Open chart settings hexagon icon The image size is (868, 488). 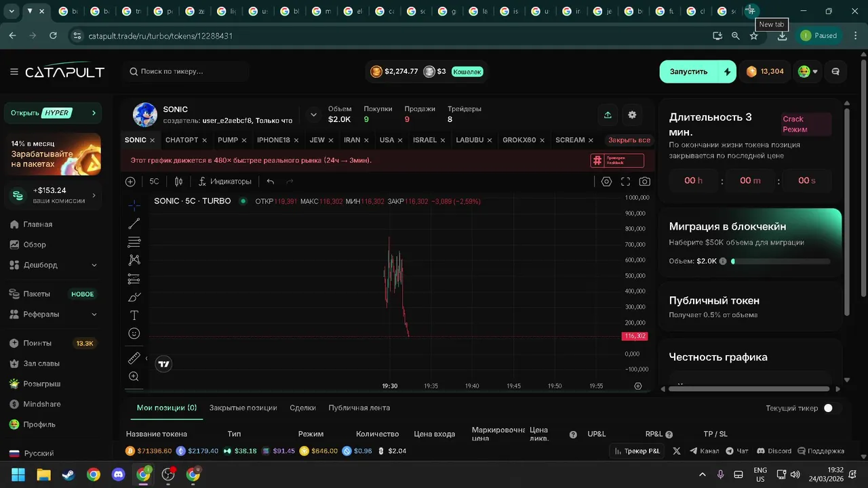click(606, 182)
